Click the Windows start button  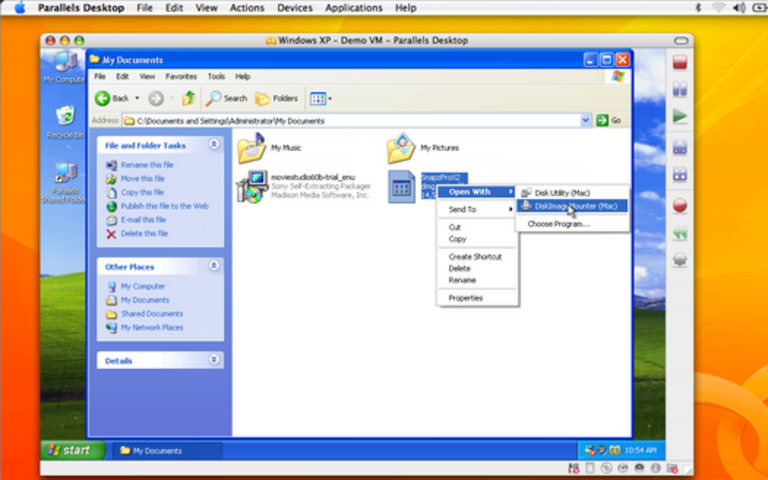click(x=73, y=450)
